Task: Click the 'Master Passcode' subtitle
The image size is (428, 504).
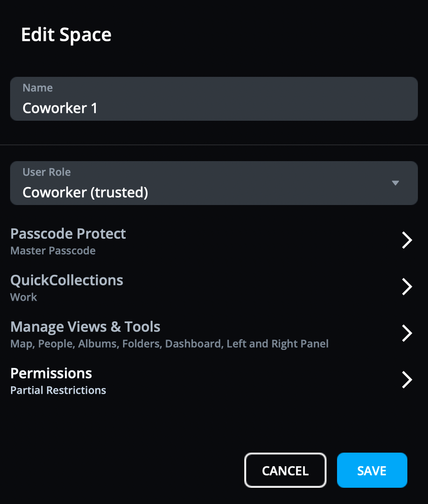Action: 53,251
